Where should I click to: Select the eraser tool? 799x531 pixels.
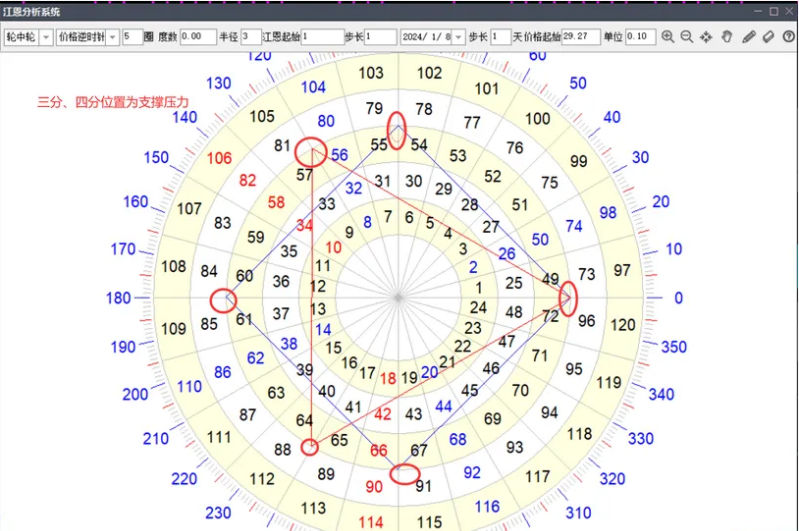pos(768,37)
